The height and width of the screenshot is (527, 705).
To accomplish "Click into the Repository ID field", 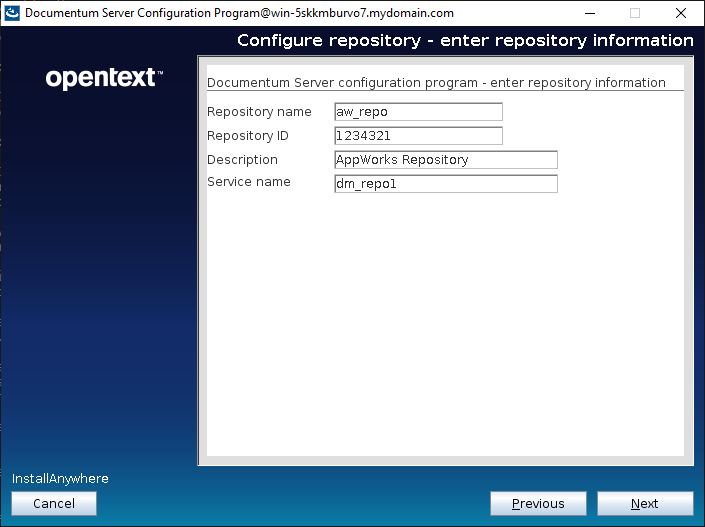I will (x=418, y=136).
